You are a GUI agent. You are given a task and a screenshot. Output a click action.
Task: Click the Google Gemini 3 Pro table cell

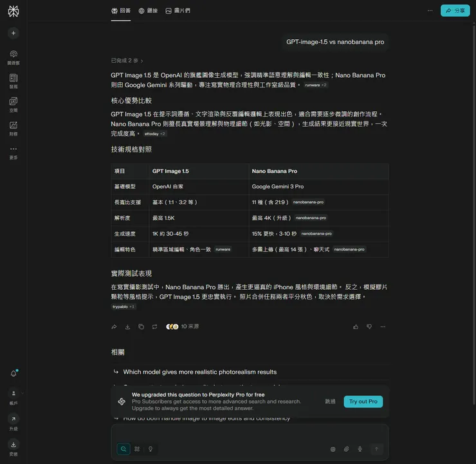318,187
